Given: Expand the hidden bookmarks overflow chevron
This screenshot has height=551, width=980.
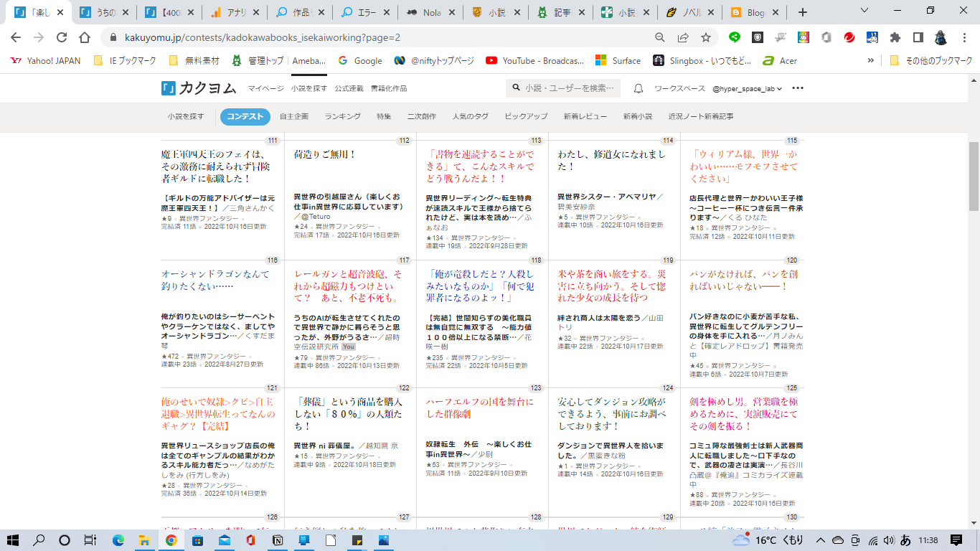Looking at the screenshot, I should click(x=871, y=61).
